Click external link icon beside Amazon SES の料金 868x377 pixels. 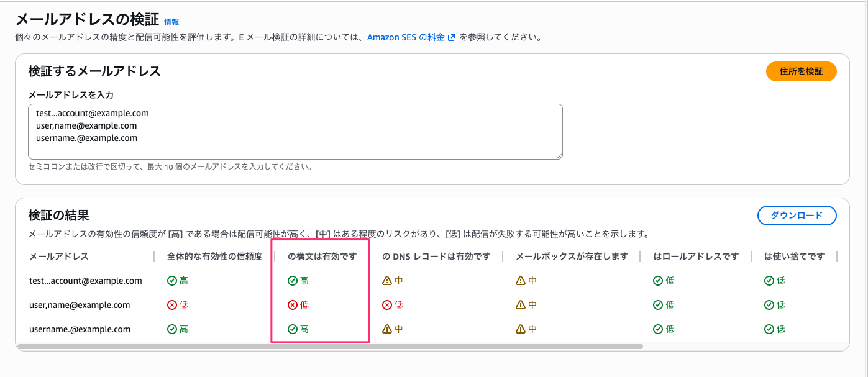[x=452, y=37]
